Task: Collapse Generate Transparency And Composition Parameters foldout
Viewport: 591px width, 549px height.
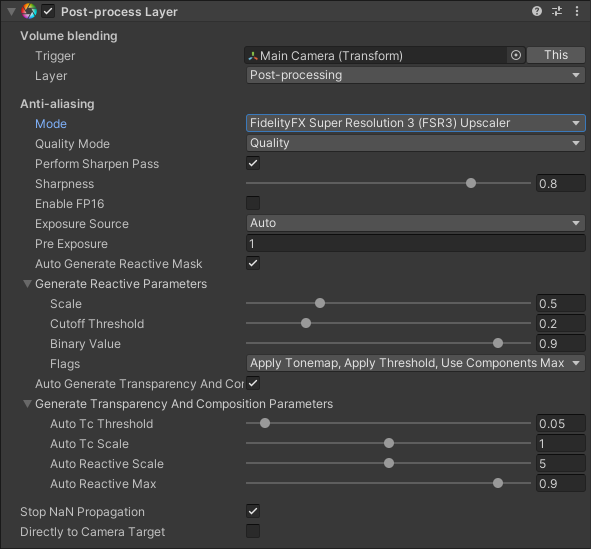Action: tap(27, 404)
